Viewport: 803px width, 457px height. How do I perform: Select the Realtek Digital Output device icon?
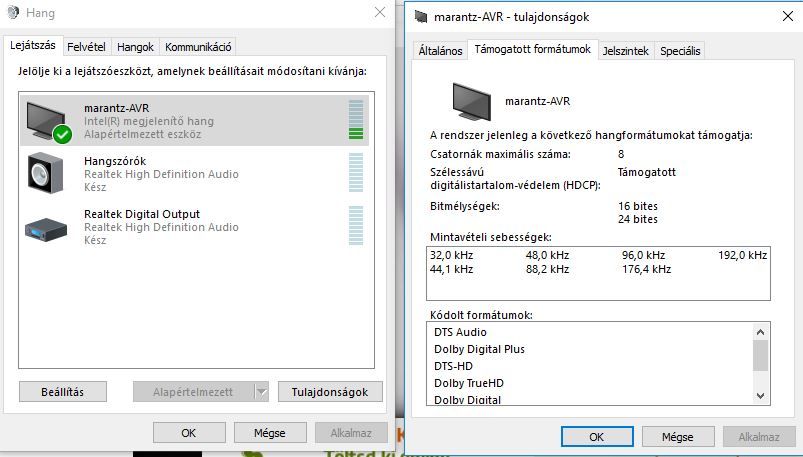tap(46, 229)
